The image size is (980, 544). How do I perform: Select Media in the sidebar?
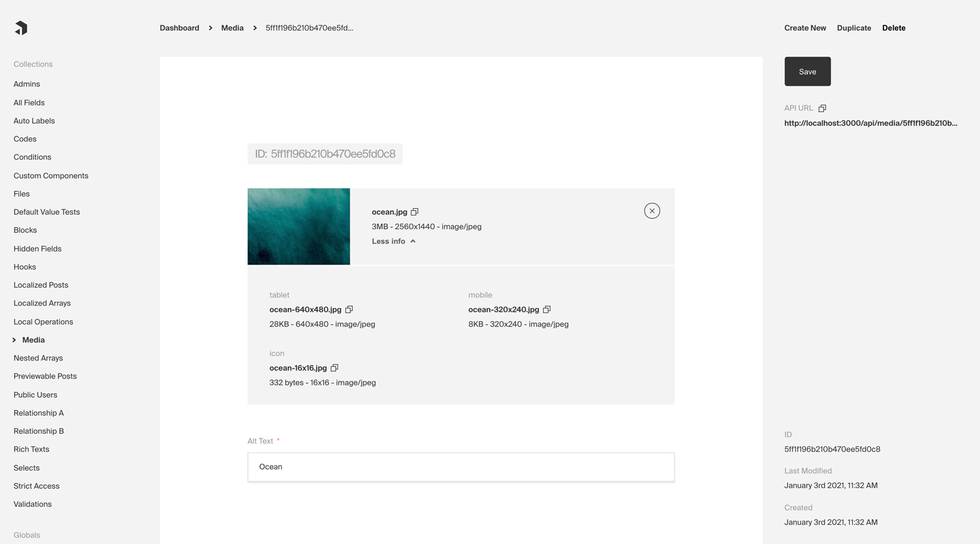tap(33, 340)
